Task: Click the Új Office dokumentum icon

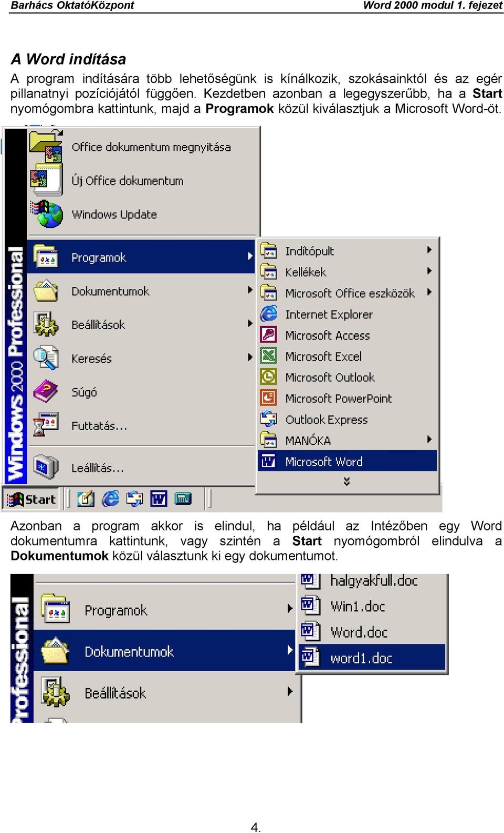Action: (x=46, y=180)
